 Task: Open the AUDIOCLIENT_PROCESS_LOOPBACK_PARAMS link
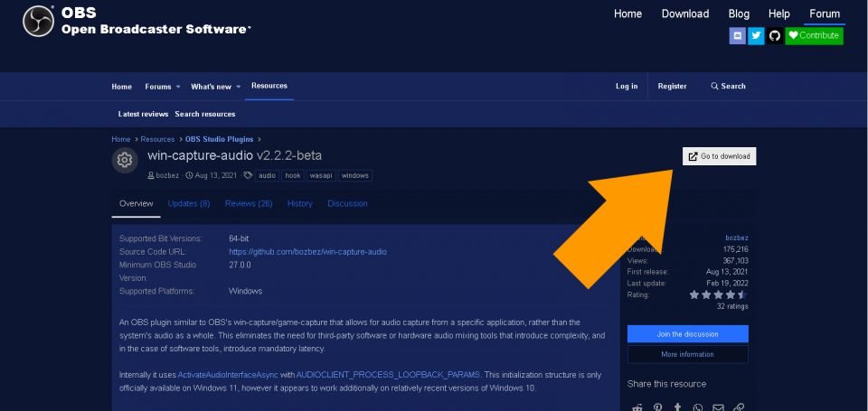[x=389, y=375]
